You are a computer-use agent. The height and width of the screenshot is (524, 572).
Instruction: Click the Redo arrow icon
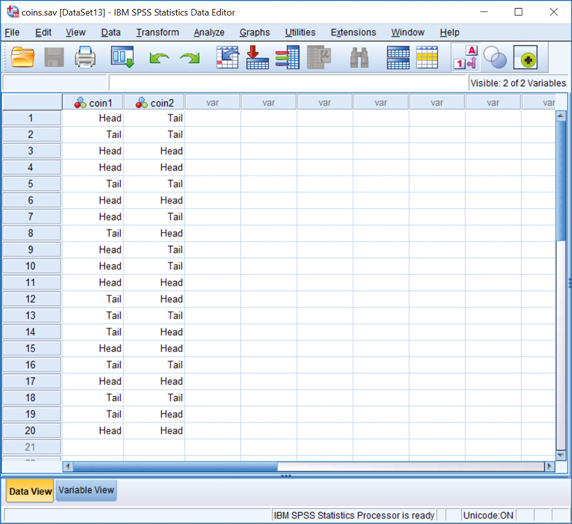pyautogui.click(x=190, y=58)
